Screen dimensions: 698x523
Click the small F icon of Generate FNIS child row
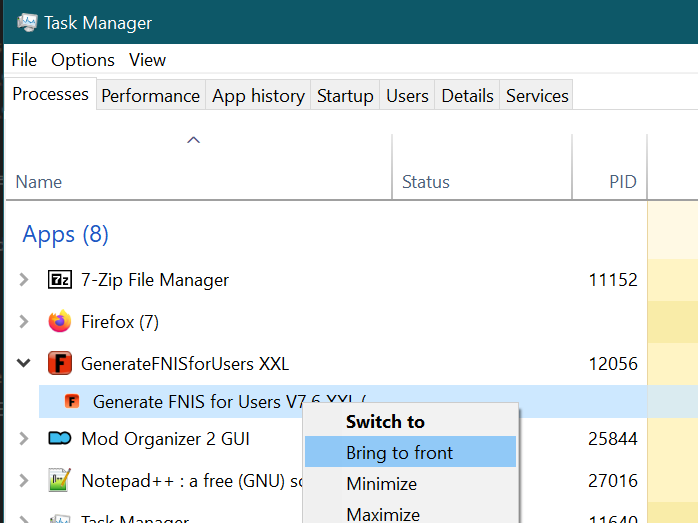(72, 401)
